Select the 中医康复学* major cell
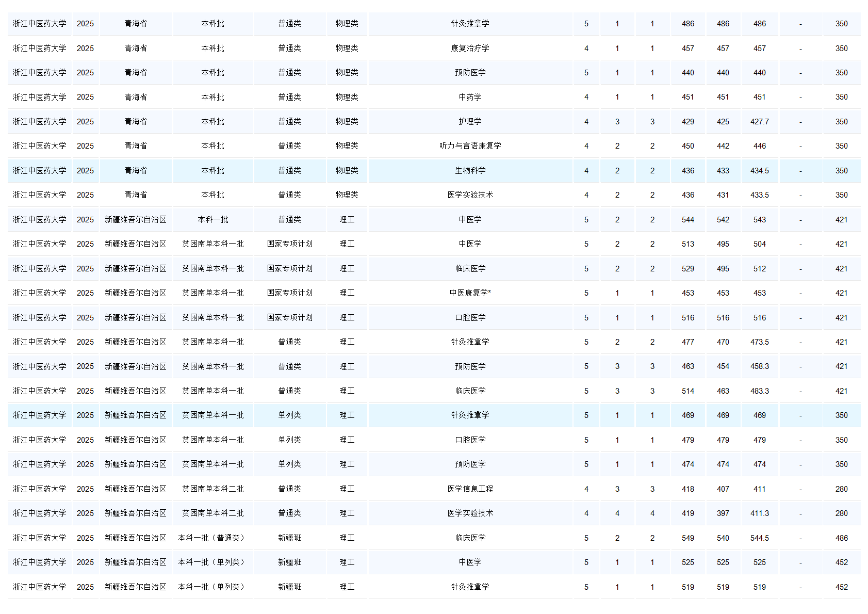Image resolution: width=868 pixels, height=614 pixels. click(470, 293)
